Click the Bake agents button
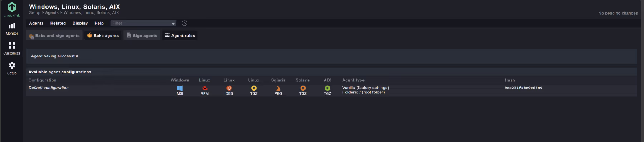Image resolution: width=644 pixels, height=142 pixels. tap(103, 36)
